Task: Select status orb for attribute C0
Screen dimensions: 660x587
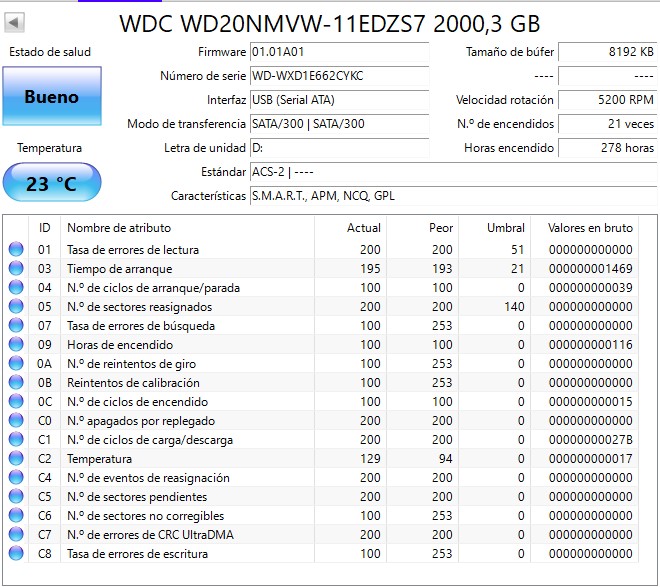Action: (16, 420)
